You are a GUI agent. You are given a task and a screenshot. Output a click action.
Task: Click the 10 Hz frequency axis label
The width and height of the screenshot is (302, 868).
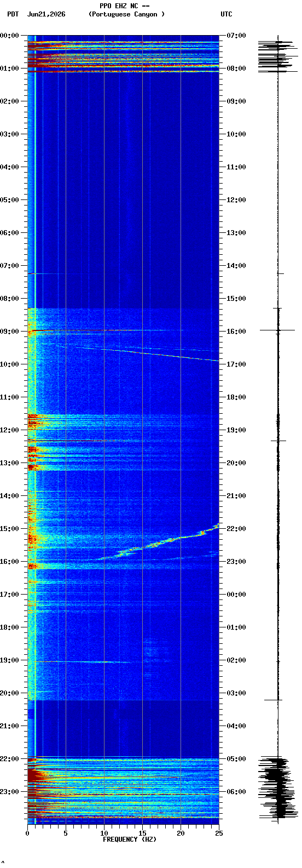[x=104, y=833]
